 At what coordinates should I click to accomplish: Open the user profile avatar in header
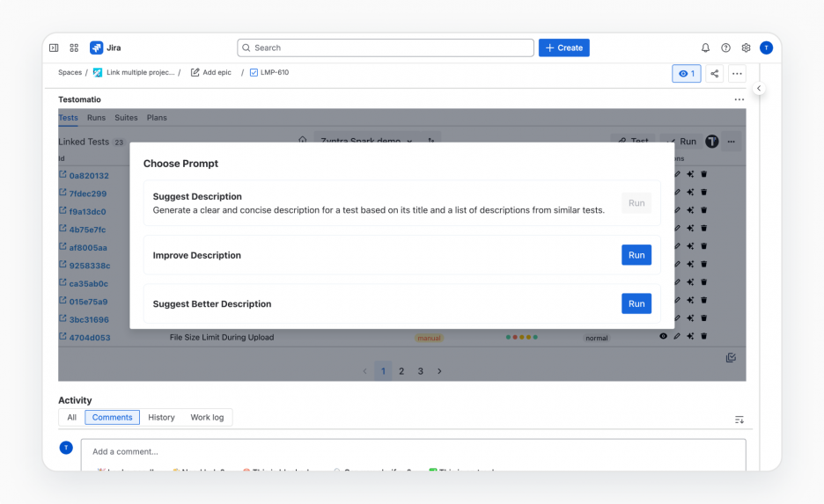tap(766, 47)
